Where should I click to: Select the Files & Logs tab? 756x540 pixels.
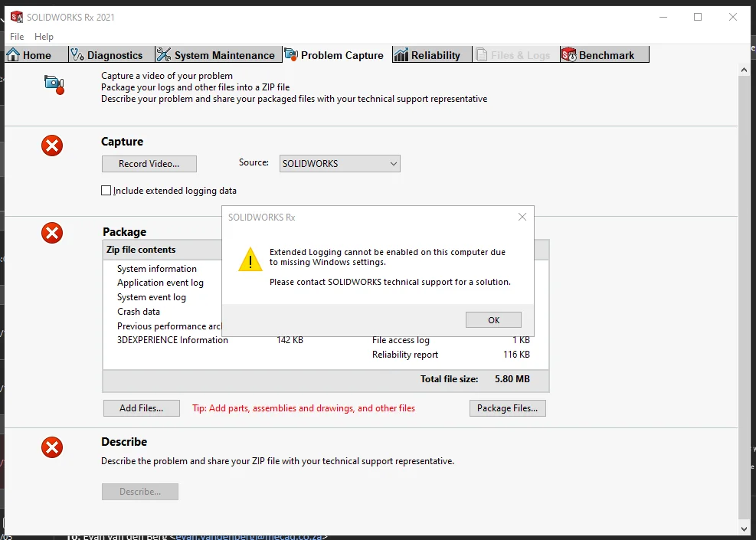click(516, 54)
